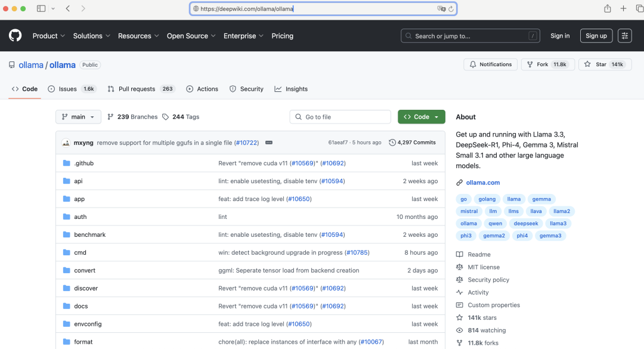Expand the Enterprise menu
This screenshot has height=349, width=644.
tap(243, 36)
